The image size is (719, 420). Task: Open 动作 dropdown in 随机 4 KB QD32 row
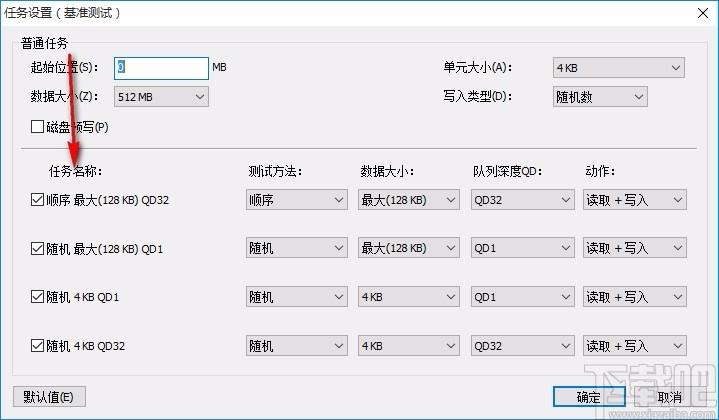[x=635, y=346]
